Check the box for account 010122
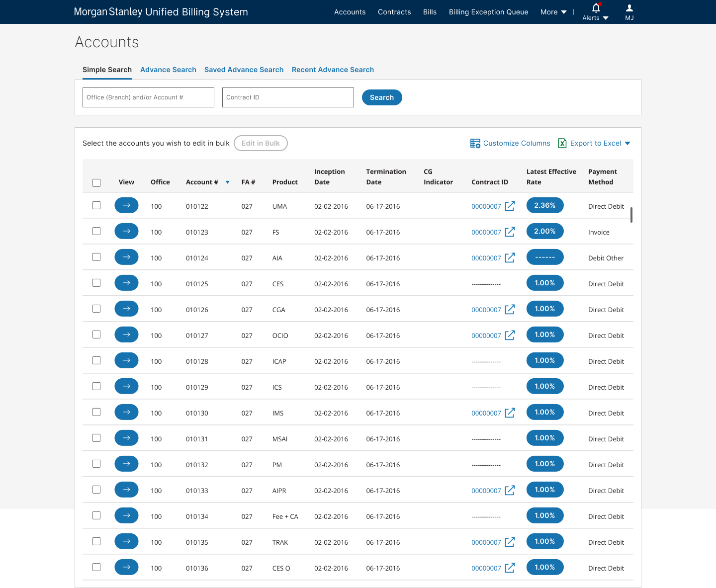The width and height of the screenshot is (716, 588). tap(96, 205)
